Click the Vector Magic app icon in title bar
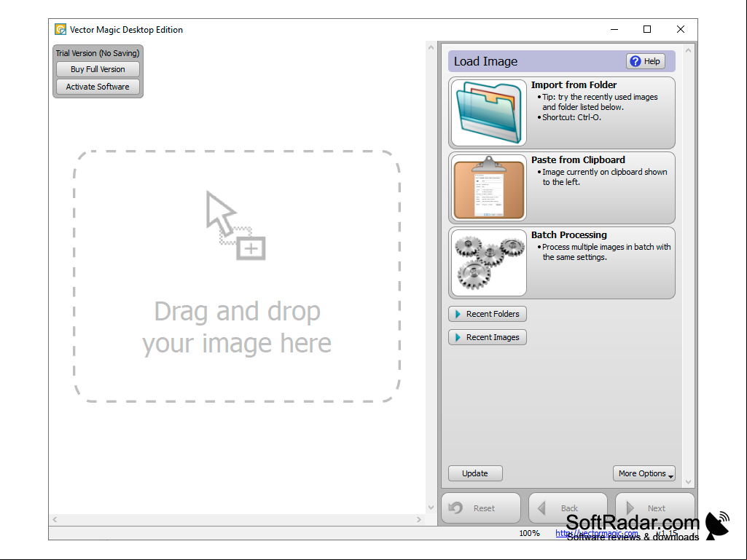Image resolution: width=747 pixels, height=560 pixels. pos(60,30)
